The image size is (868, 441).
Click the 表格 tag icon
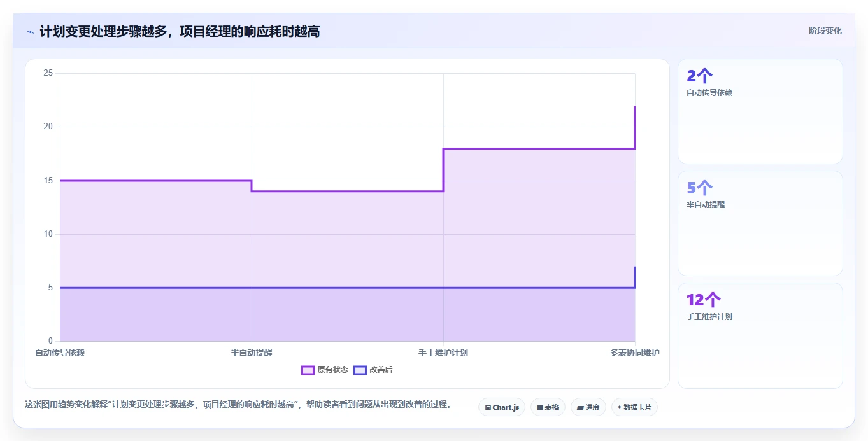(540, 407)
